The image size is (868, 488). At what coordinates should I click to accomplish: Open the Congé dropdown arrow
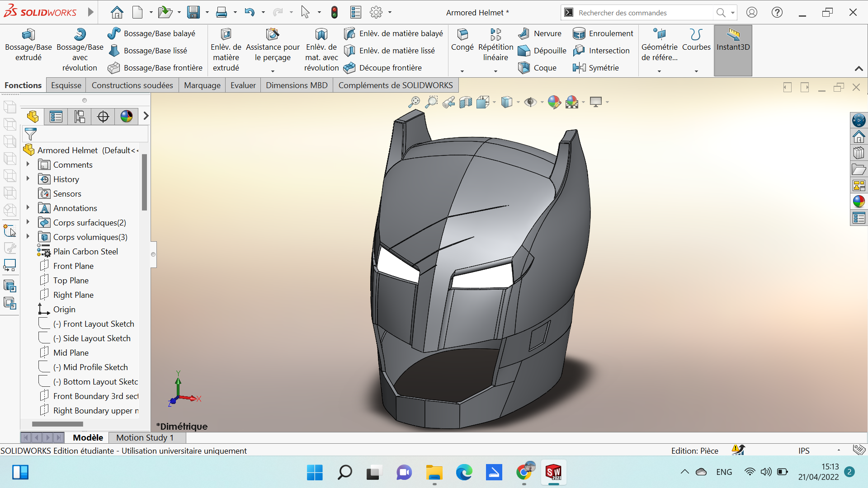462,71
